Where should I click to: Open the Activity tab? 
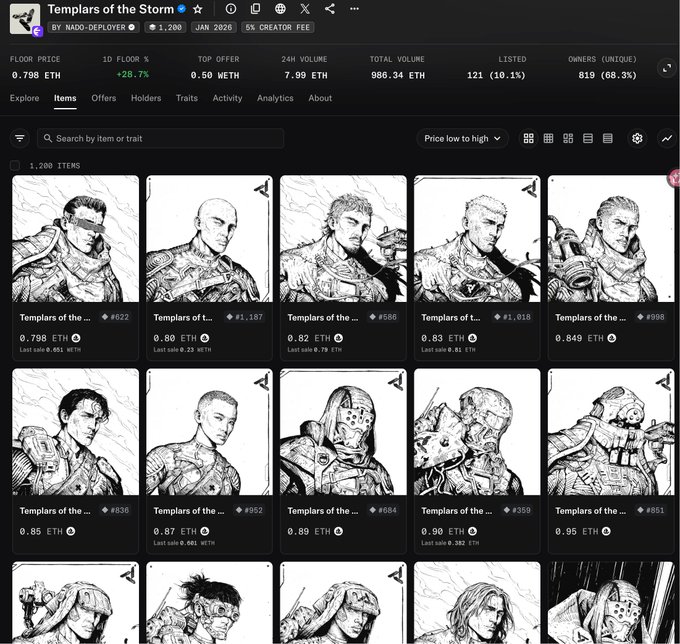click(x=227, y=98)
